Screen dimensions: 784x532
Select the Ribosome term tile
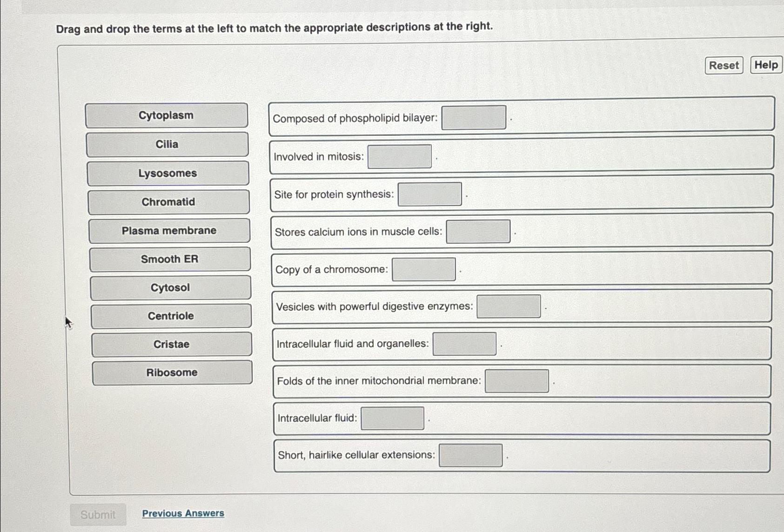pyautogui.click(x=172, y=372)
